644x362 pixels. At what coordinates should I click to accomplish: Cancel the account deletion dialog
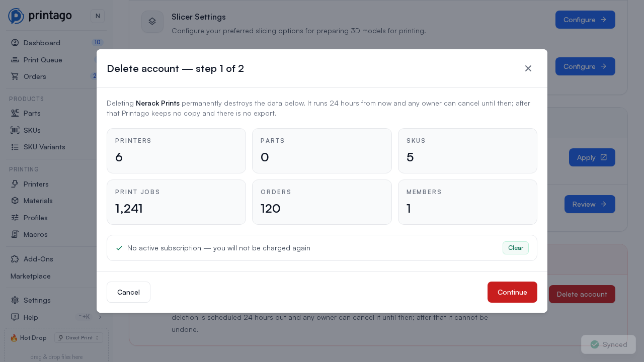tap(128, 292)
